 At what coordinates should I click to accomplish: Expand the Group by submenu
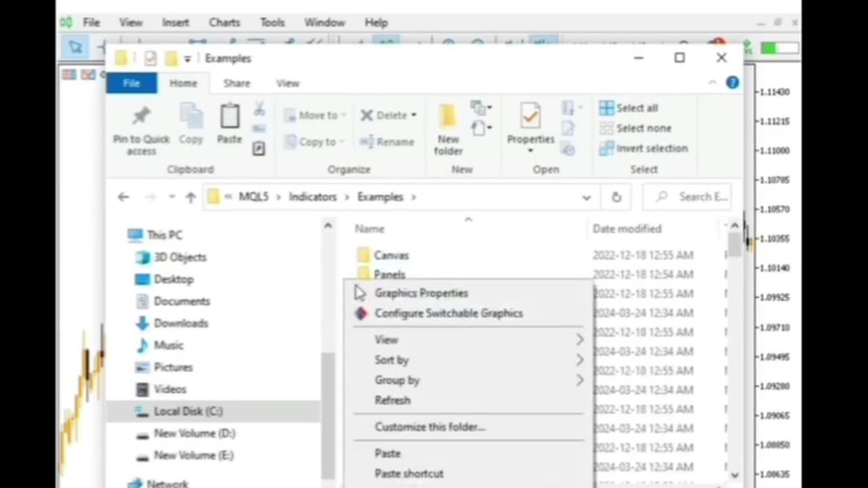(x=580, y=380)
